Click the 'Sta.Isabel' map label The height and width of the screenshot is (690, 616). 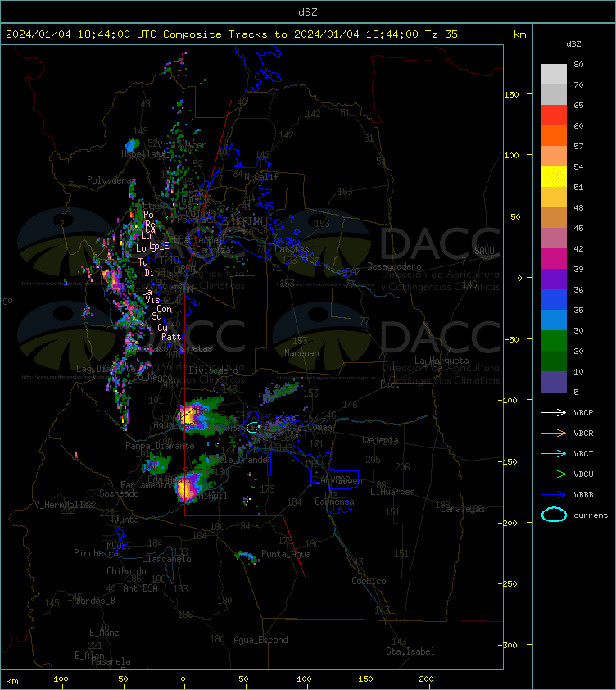[410, 651]
